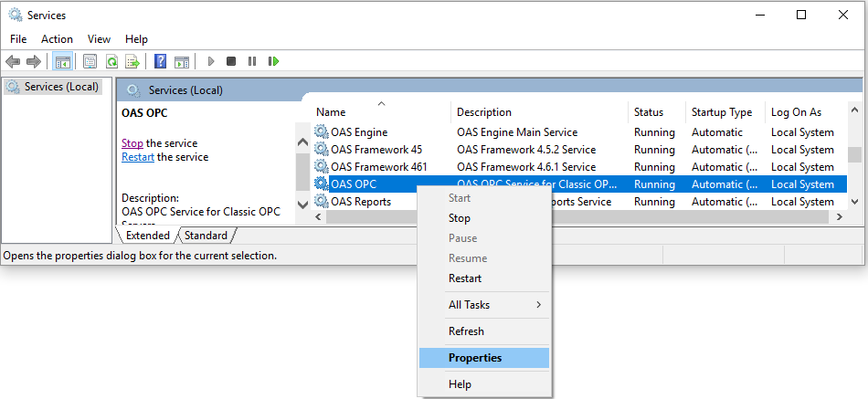This screenshot has height=399, width=868.
Task: Click the Refresh toolbar icon
Action: [x=111, y=61]
